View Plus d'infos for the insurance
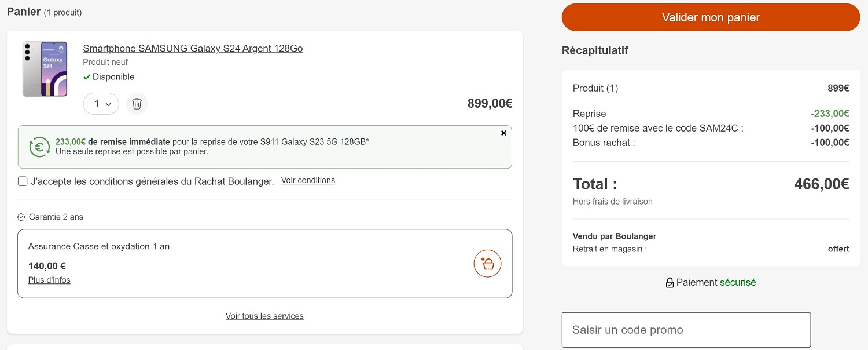This screenshot has height=350, width=868. tap(49, 280)
